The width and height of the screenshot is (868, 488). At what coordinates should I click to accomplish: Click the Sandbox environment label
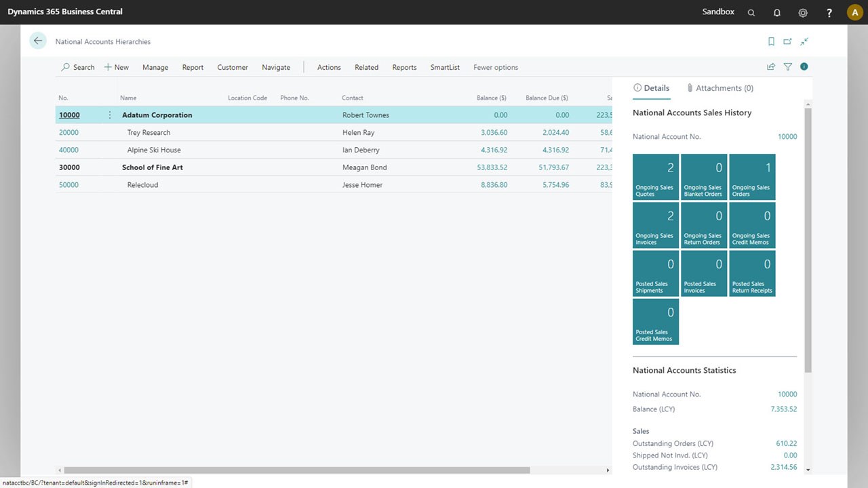(x=718, y=12)
